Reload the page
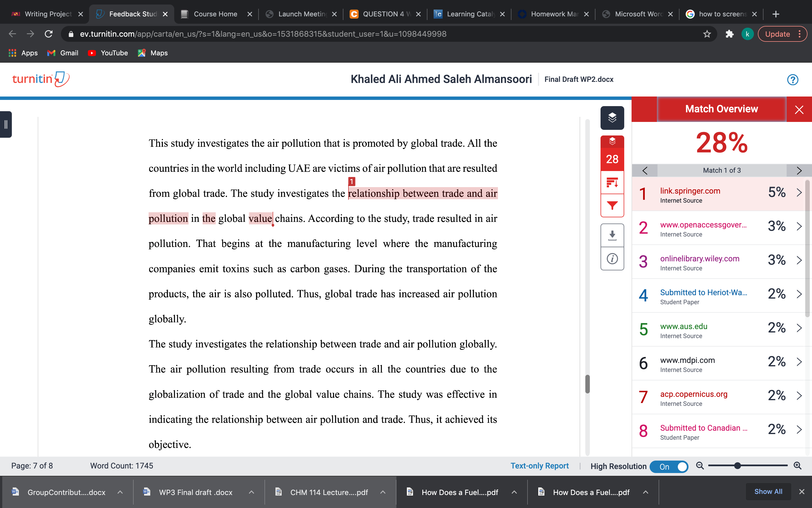 [49, 34]
